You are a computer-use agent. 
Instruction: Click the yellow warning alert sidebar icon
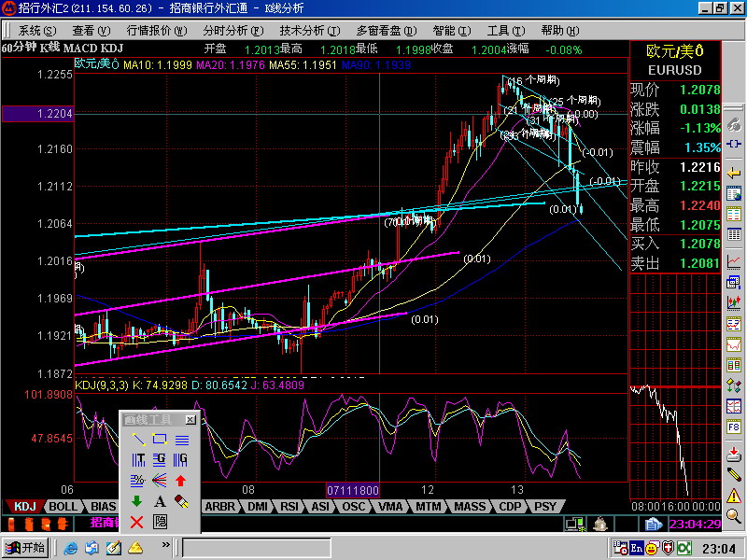click(x=734, y=497)
